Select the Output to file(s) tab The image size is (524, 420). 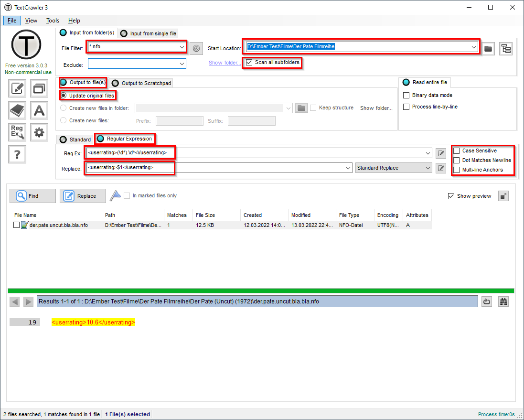click(x=83, y=82)
